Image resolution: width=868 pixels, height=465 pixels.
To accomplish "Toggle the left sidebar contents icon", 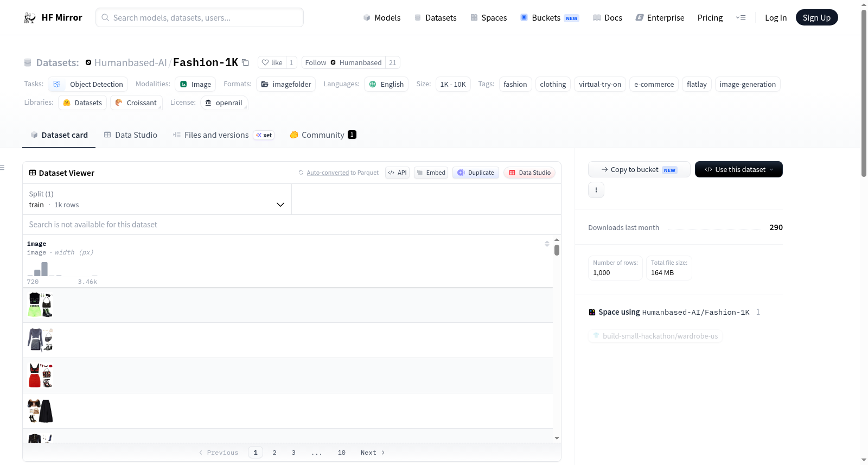I will coord(3,168).
